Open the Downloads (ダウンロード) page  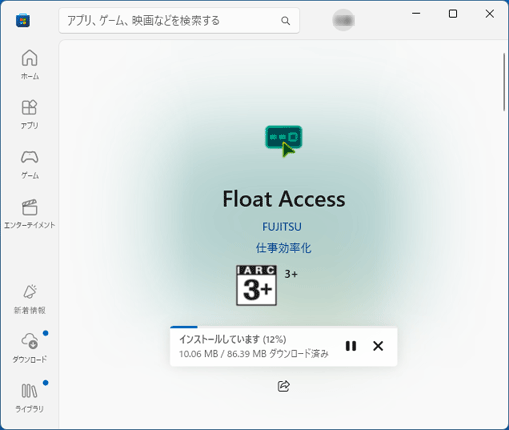30,348
